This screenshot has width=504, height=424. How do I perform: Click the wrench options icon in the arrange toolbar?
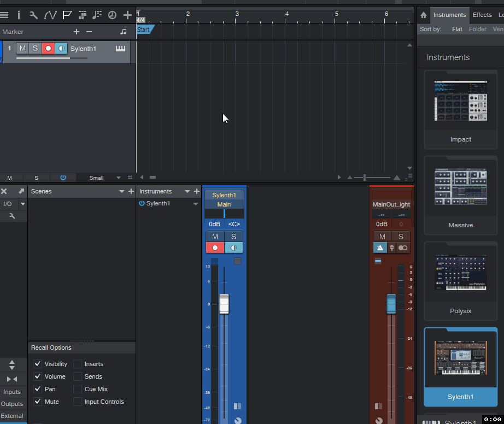click(33, 15)
